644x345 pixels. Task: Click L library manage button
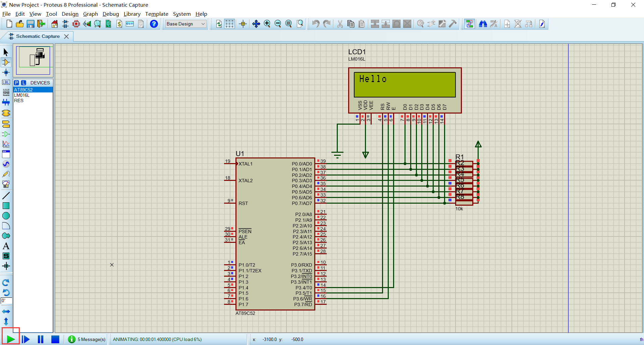click(23, 83)
